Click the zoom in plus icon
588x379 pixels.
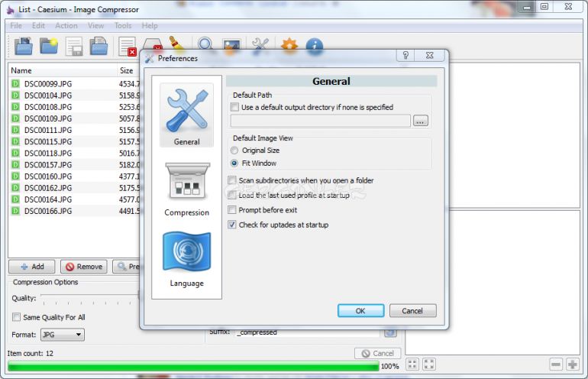(572, 364)
